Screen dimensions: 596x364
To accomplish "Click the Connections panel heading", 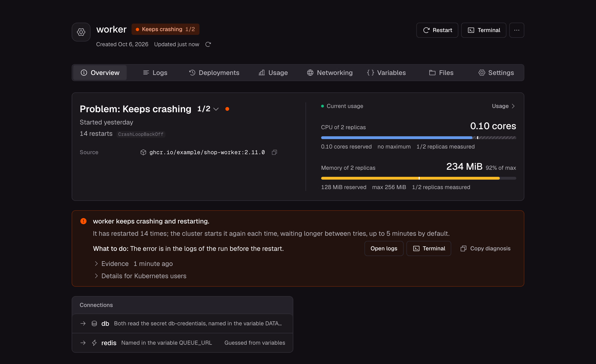I will click(x=96, y=305).
